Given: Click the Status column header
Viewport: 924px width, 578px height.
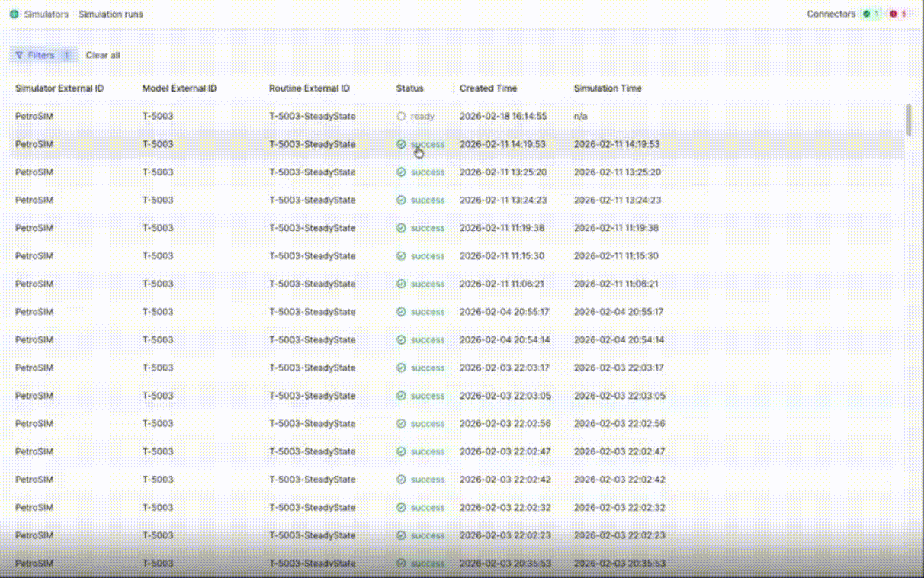Looking at the screenshot, I should click(409, 88).
